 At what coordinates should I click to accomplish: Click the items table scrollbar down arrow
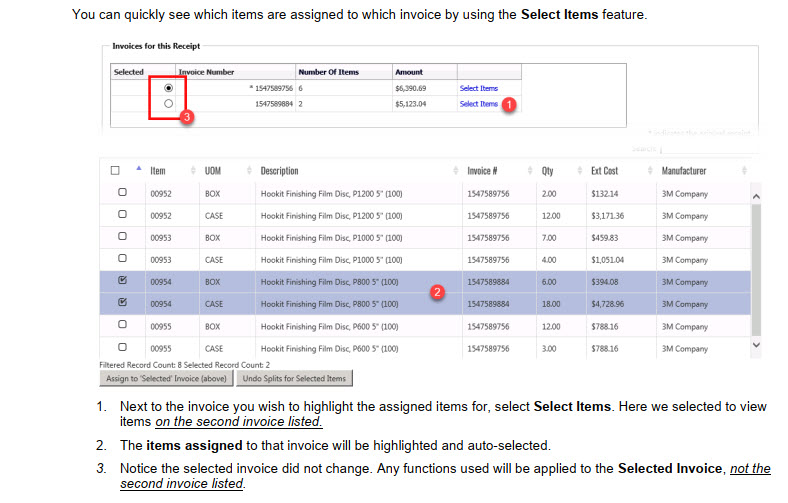click(756, 344)
